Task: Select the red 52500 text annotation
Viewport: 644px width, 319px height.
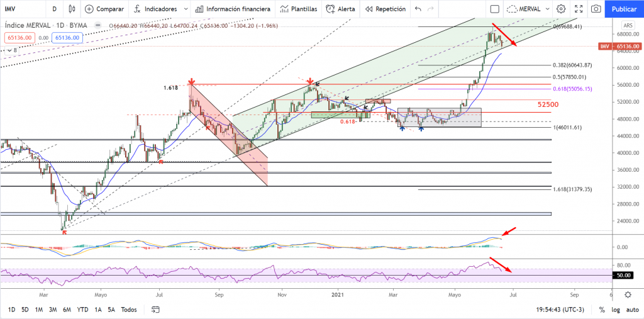Action: [x=548, y=104]
